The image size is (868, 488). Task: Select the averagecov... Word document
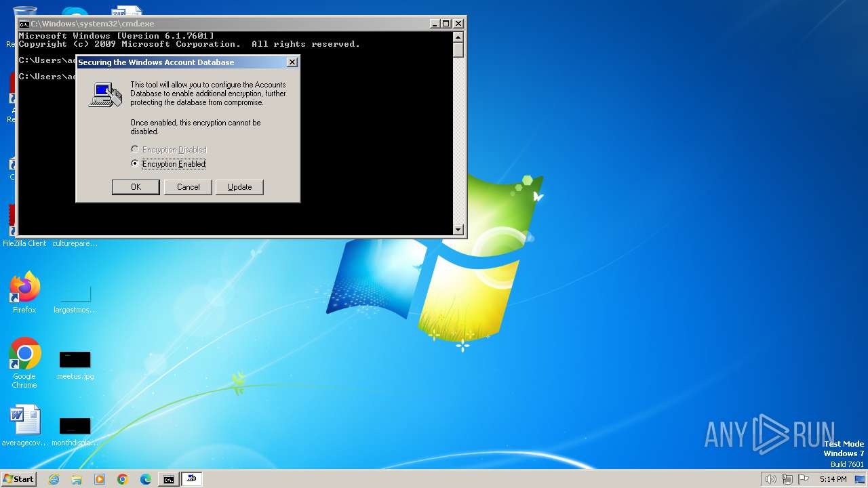(x=25, y=426)
